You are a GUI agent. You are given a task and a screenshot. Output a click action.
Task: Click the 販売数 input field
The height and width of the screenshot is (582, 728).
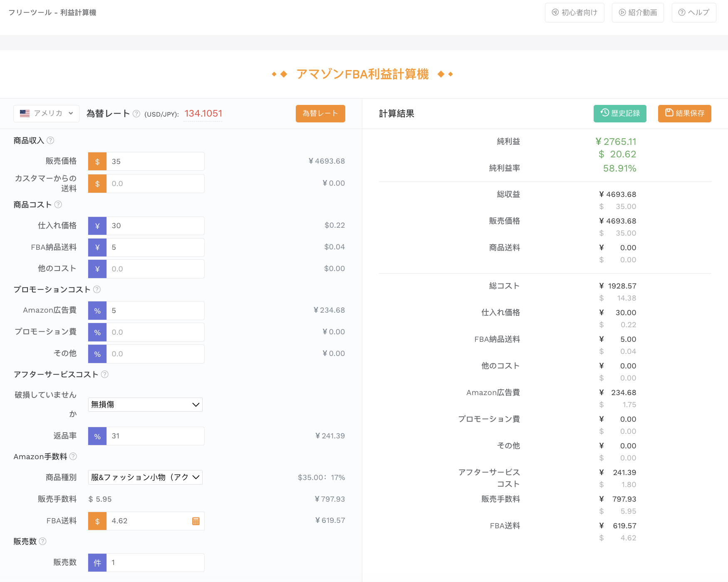(x=155, y=562)
